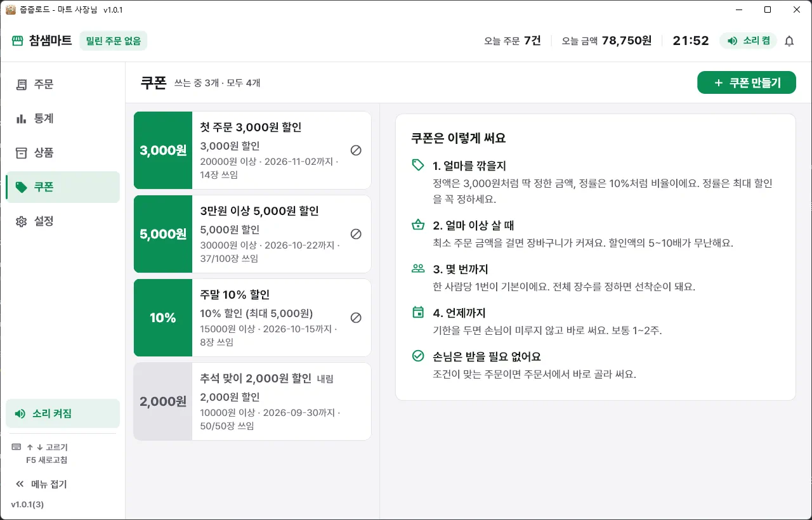Click the 오늘 주문 7건 counter
Viewport: 812px width, 520px height.
512,41
